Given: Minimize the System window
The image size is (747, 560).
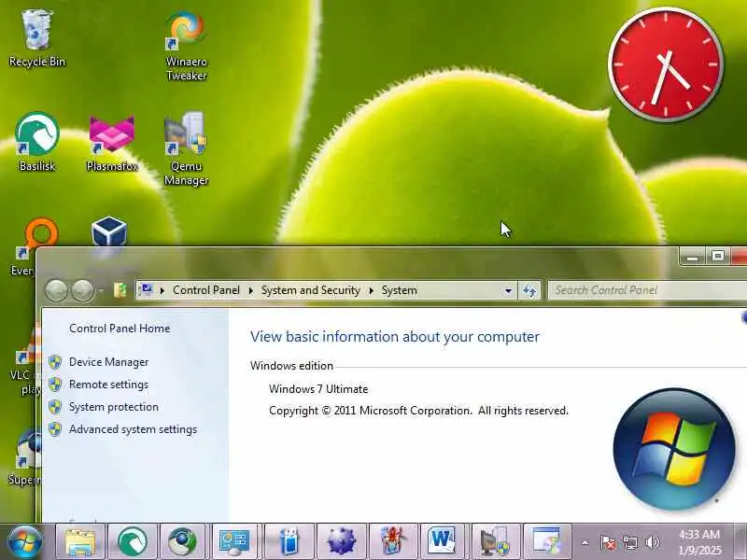Looking at the screenshot, I should pos(693,257).
